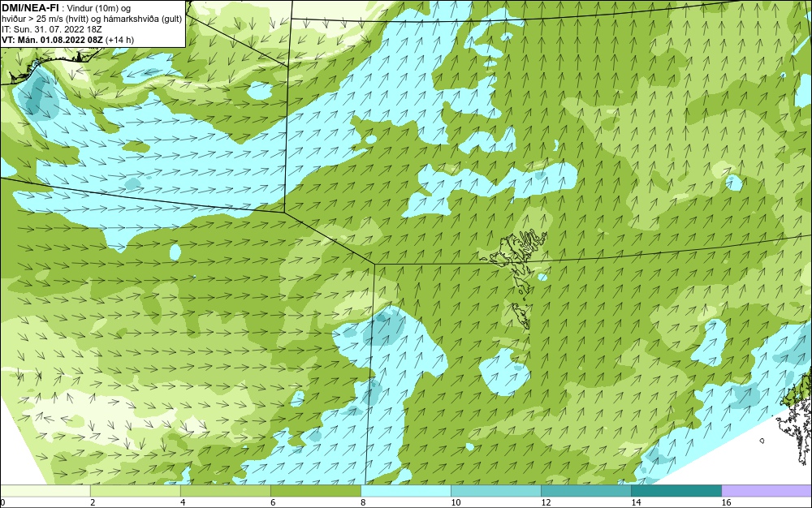Click the scale label '6' under the color bar
The image size is (812, 508).
[x=273, y=502]
